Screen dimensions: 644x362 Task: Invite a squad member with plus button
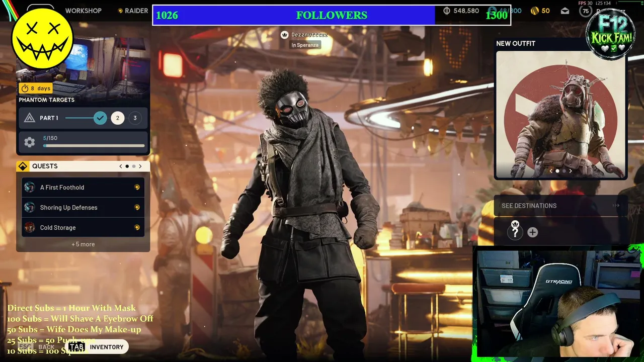tap(532, 232)
